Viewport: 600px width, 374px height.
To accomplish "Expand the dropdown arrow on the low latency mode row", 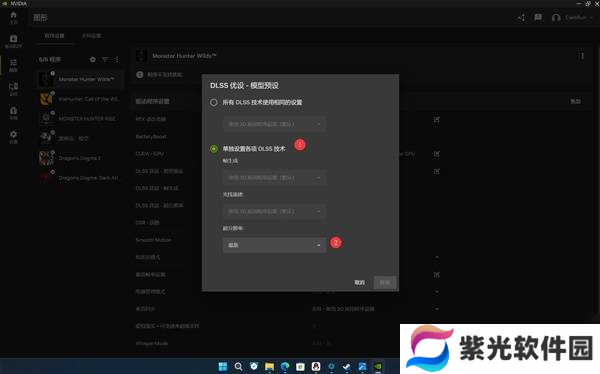I will (436, 257).
